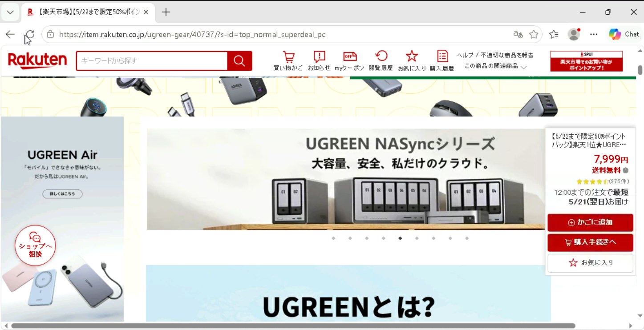644x330 pixels.
Task: Click the product title in side panel
Action: 588,141
